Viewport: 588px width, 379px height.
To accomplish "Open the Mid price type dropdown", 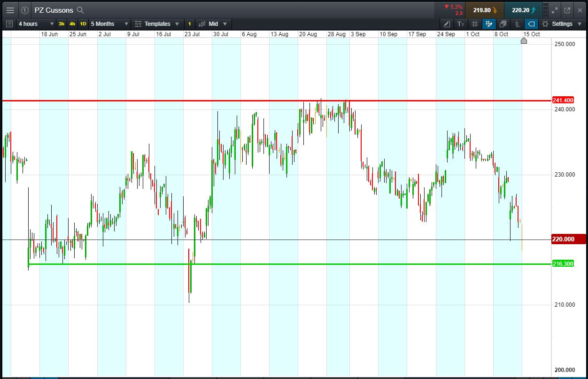I will tap(213, 24).
